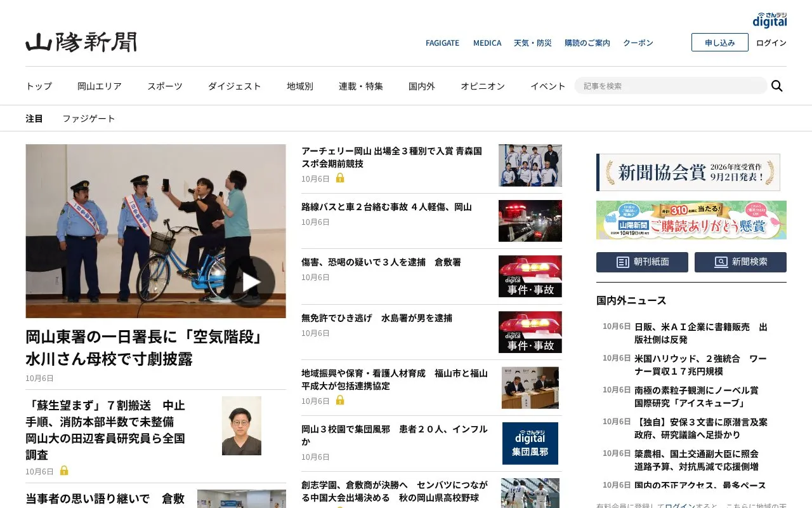Go to the 国内外 section
Viewport: 812px width, 508px height.
click(x=422, y=86)
